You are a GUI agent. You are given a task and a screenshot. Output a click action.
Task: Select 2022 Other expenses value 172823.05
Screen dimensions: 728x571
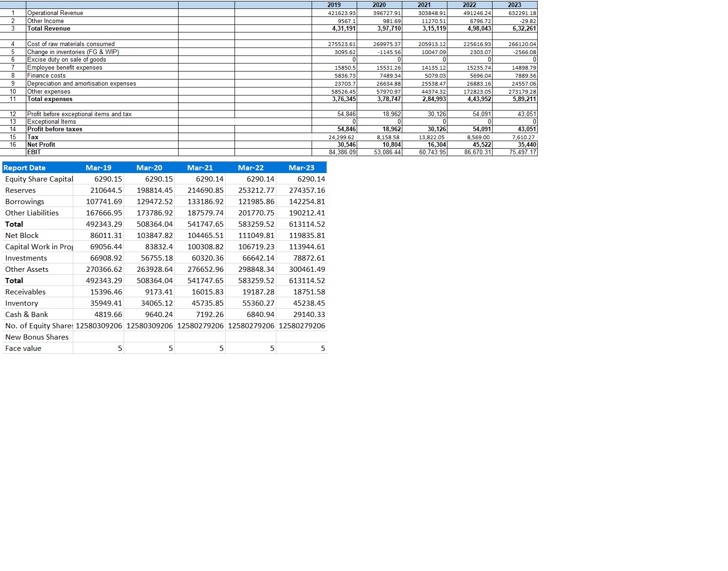click(477, 92)
